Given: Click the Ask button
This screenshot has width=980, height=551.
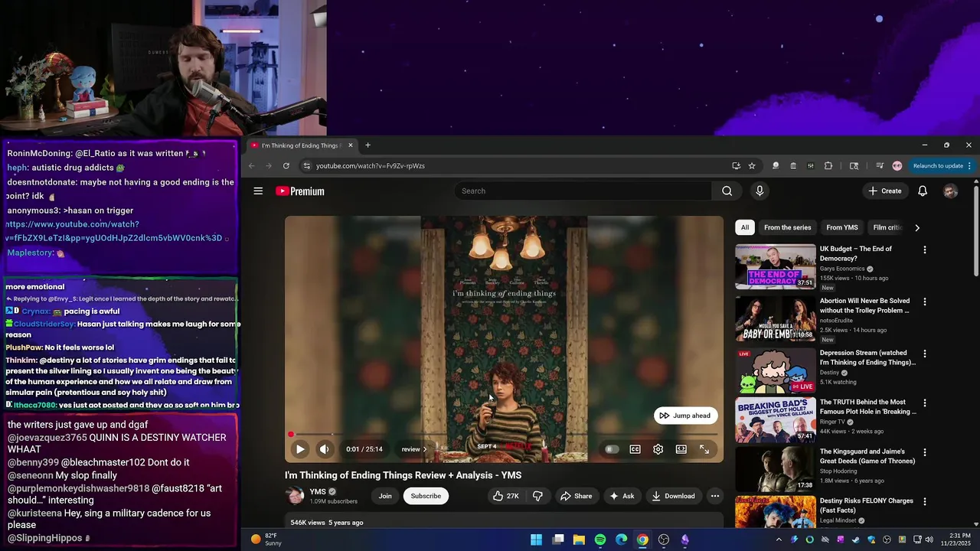Looking at the screenshot, I should (622, 496).
